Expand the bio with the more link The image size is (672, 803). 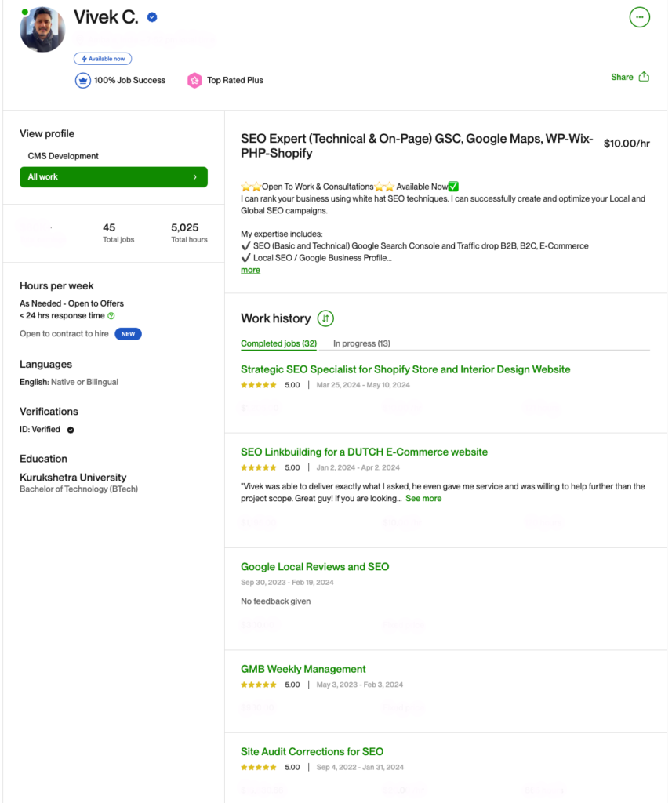pyautogui.click(x=250, y=270)
